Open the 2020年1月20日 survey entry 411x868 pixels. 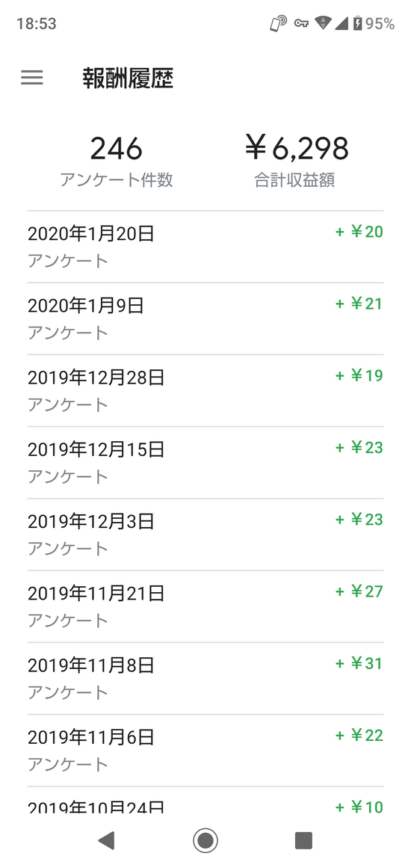[x=205, y=247]
